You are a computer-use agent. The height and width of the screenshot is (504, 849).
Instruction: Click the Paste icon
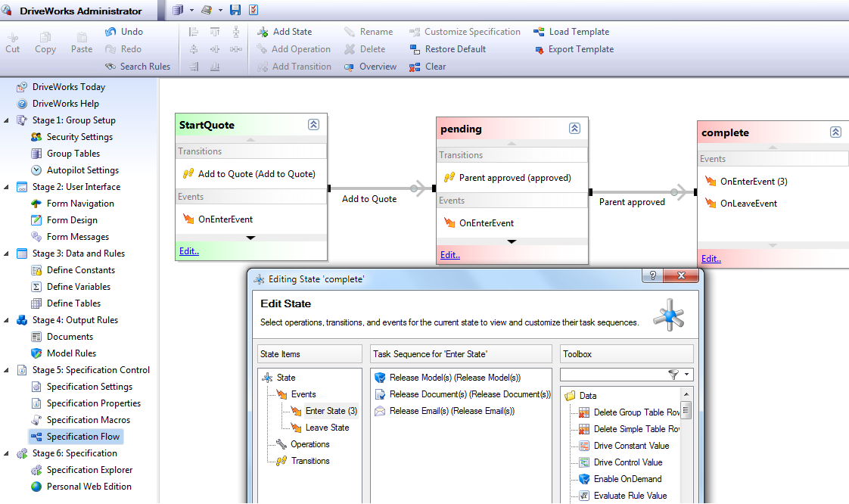[82, 37]
